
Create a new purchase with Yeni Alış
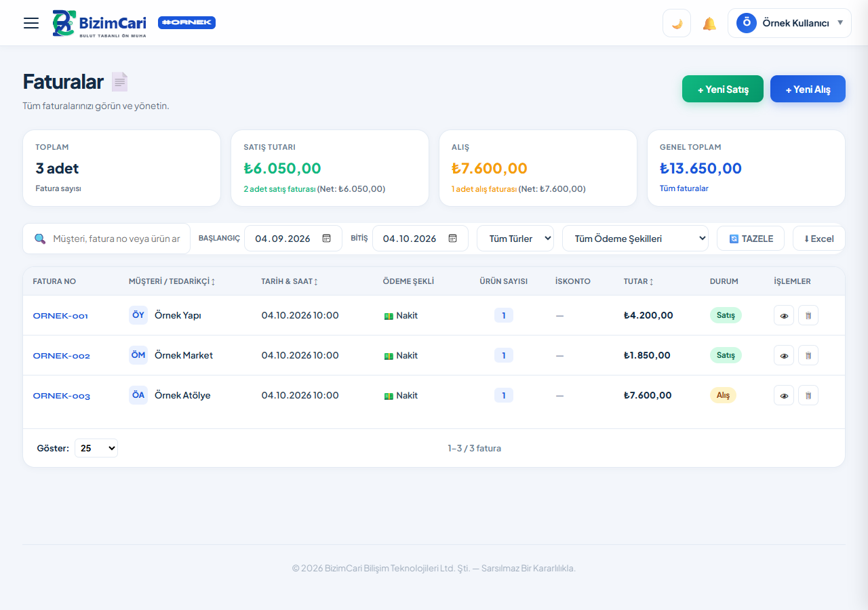pos(808,89)
